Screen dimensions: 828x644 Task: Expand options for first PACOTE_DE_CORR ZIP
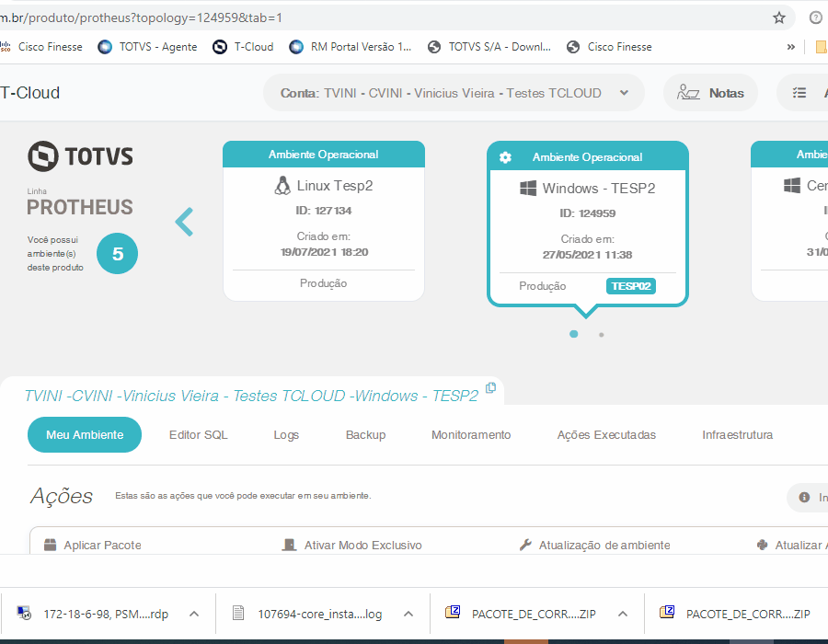click(623, 614)
